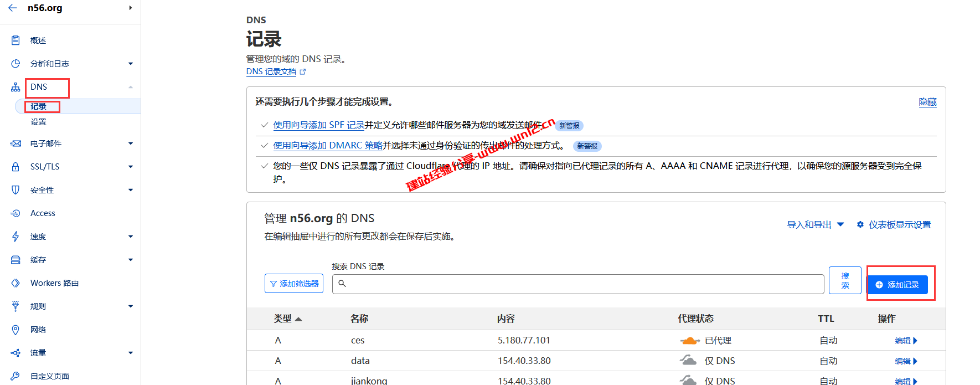The height and width of the screenshot is (385, 980).
Task: Click the Access arrow icon
Action: click(16, 213)
